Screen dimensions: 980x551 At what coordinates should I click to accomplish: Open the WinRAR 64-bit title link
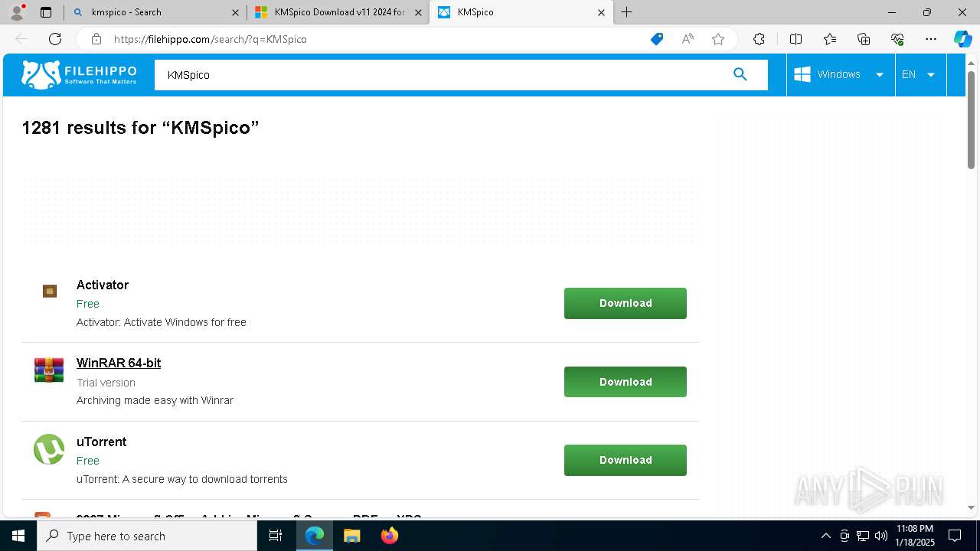pos(119,363)
